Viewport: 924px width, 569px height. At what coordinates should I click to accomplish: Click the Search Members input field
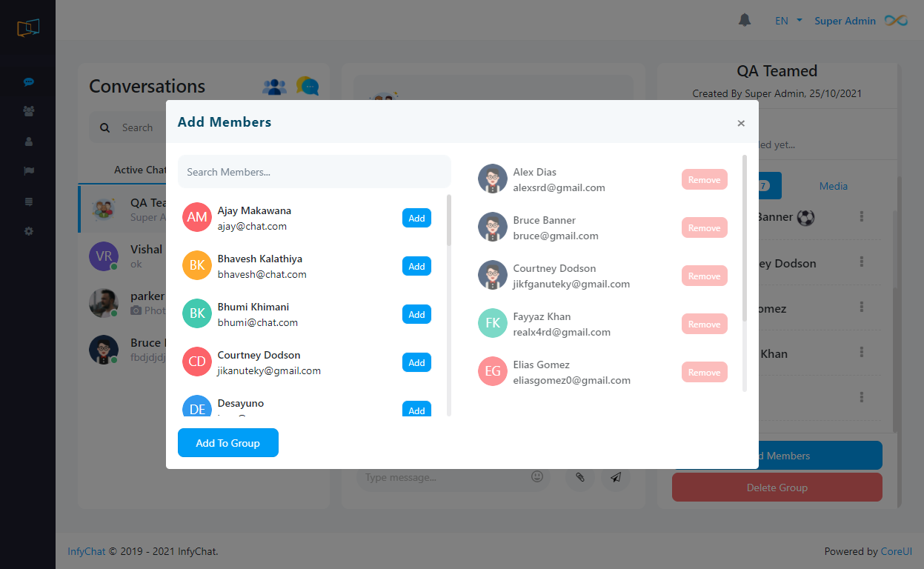pyautogui.click(x=314, y=171)
